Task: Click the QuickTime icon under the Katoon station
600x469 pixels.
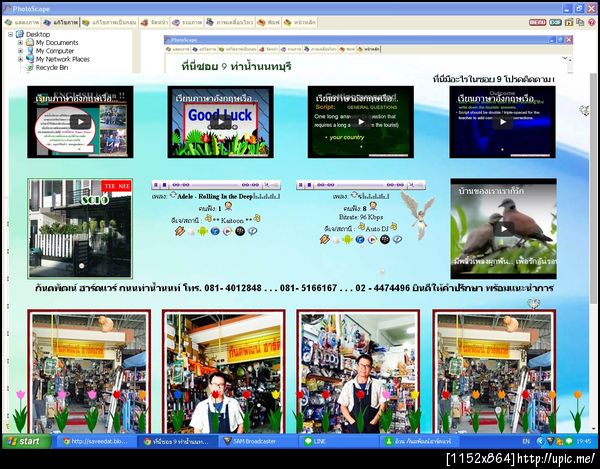Action: pos(252,231)
